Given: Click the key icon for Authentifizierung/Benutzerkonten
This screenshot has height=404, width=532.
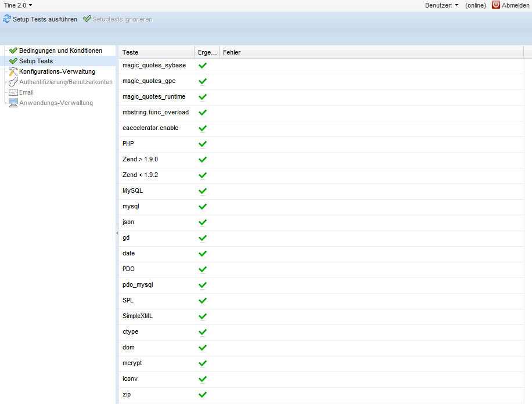Looking at the screenshot, I should tap(13, 82).
